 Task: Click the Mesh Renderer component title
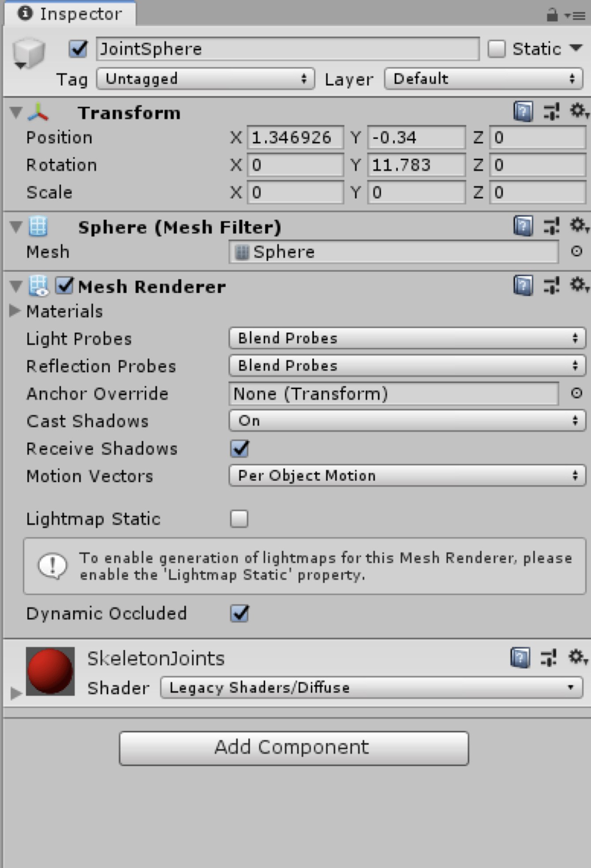click(x=152, y=286)
